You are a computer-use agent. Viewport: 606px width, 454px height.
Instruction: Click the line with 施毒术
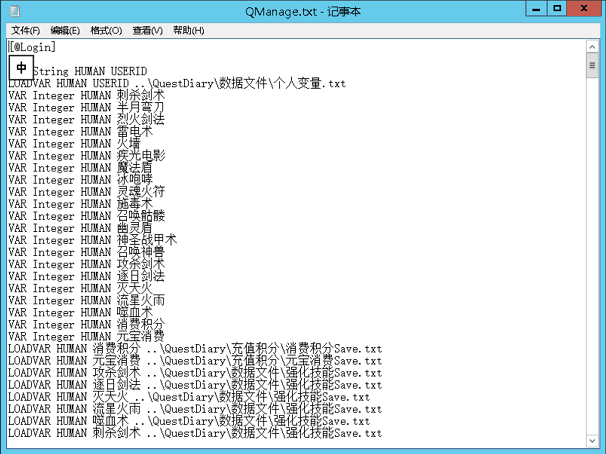pyautogui.click(x=80, y=204)
